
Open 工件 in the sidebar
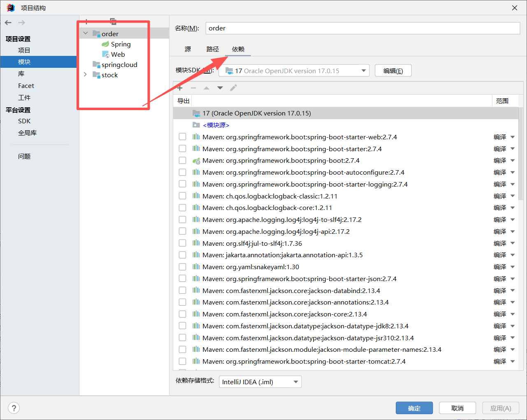[24, 97]
